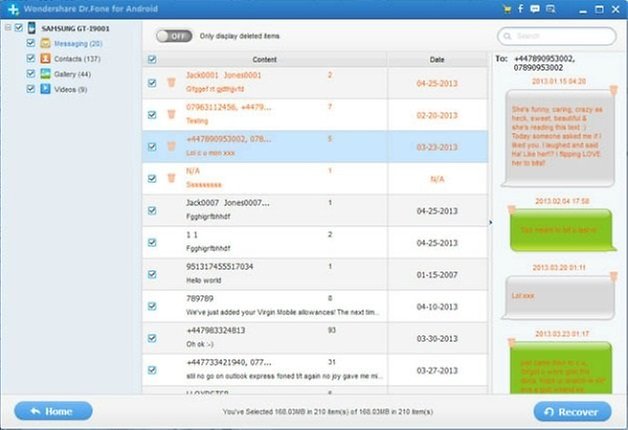Viewport: 628px width, 430px height.
Task: Toggle Only display deleted items switch
Action: [x=174, y=36]
